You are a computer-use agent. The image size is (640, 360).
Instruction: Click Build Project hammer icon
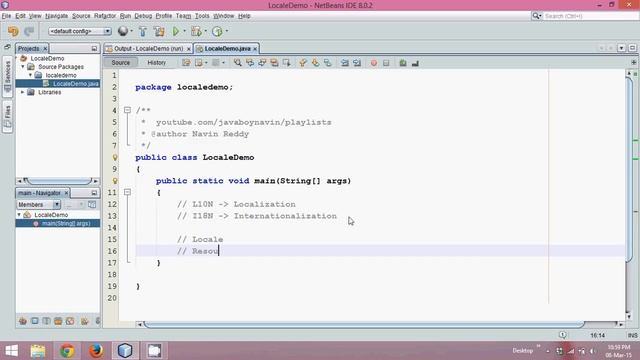click(143, 31)
